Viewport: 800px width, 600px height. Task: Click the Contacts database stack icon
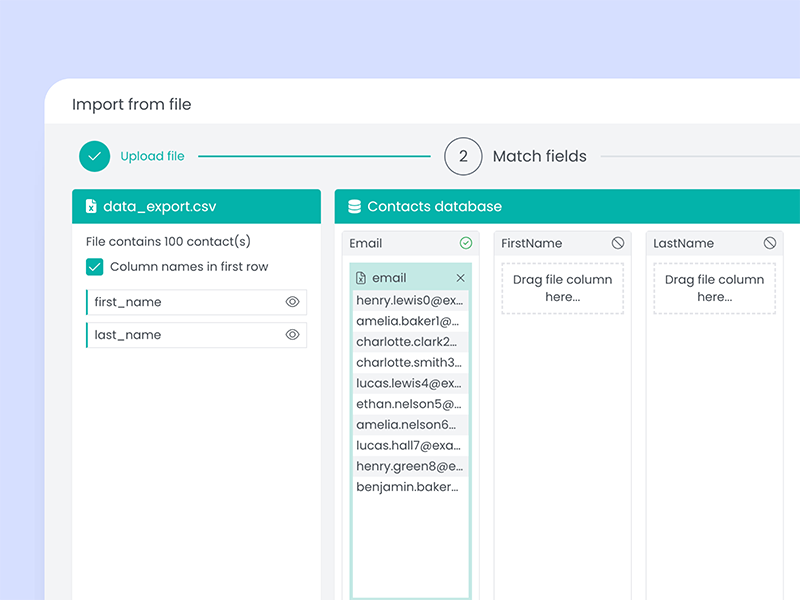pyautogui.click(x=354, y=207)
